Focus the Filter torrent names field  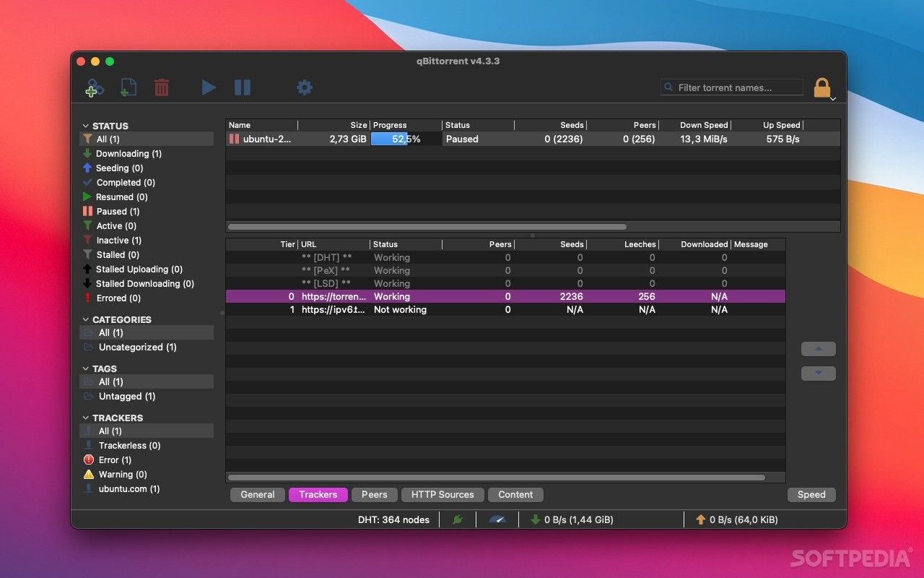(732, 87)
